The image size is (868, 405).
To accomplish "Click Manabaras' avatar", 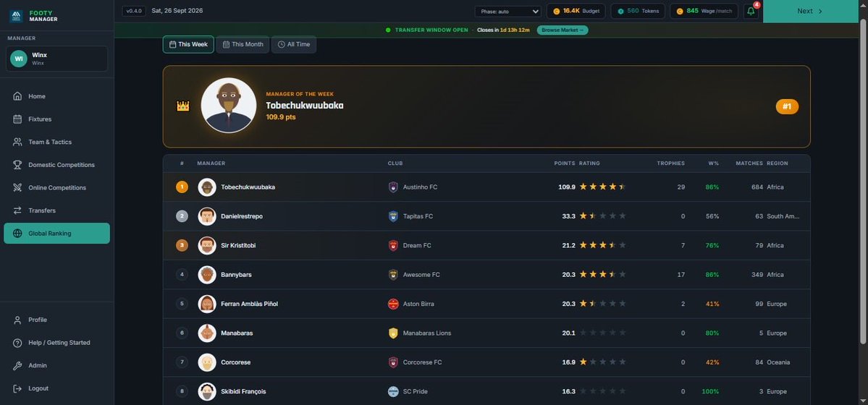I will click(x=207, y=333).
